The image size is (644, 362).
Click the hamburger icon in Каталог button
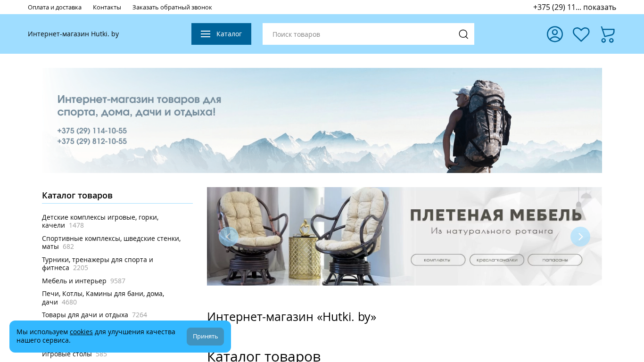[x=206, y=34]
